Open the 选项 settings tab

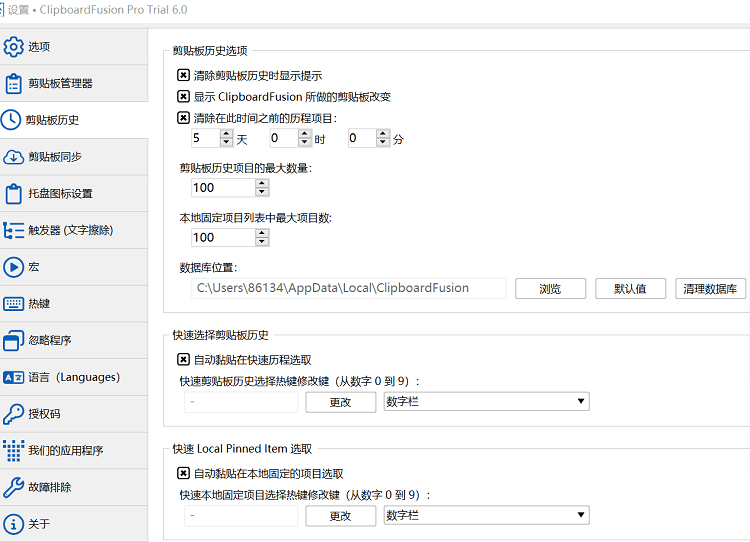coord(74,46)
